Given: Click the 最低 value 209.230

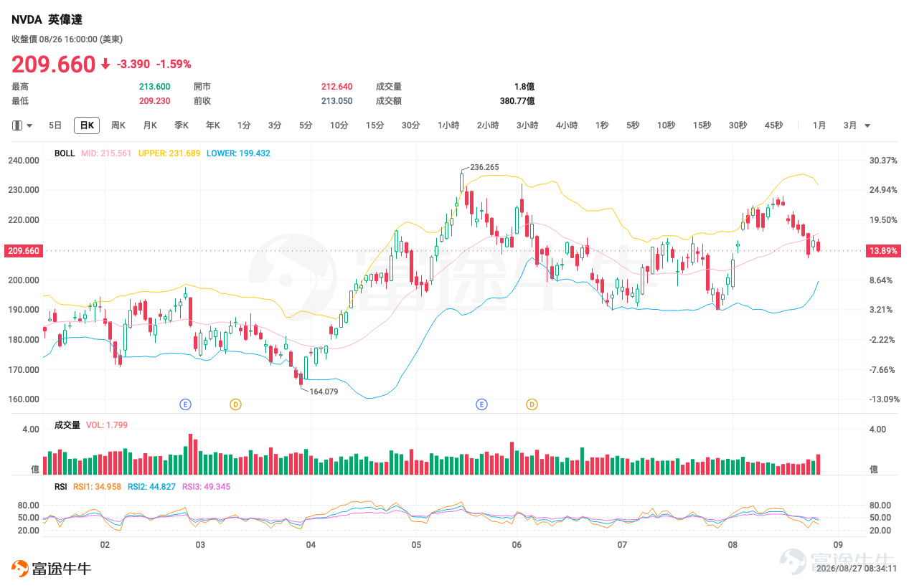Looking at the screenshot, I should [x=154, y=101].
